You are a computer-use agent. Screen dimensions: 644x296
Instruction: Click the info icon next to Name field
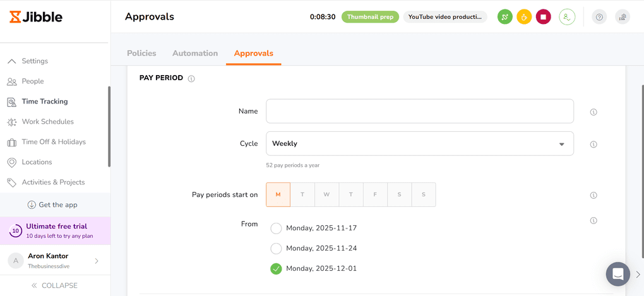(593, 112)
